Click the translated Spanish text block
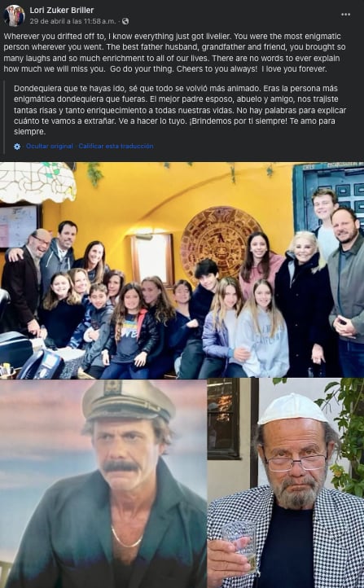This screenshot has width=364, height=588. point(180,110)
